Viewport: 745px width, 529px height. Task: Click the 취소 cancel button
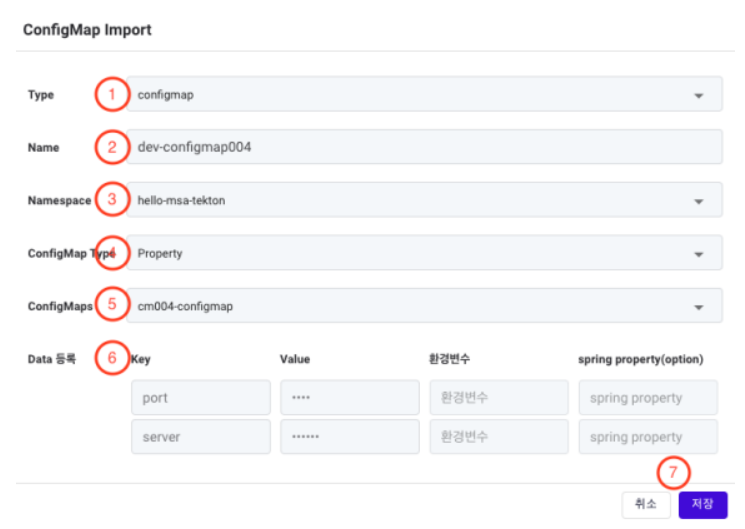pyautogui.click(x=646, y=504)
